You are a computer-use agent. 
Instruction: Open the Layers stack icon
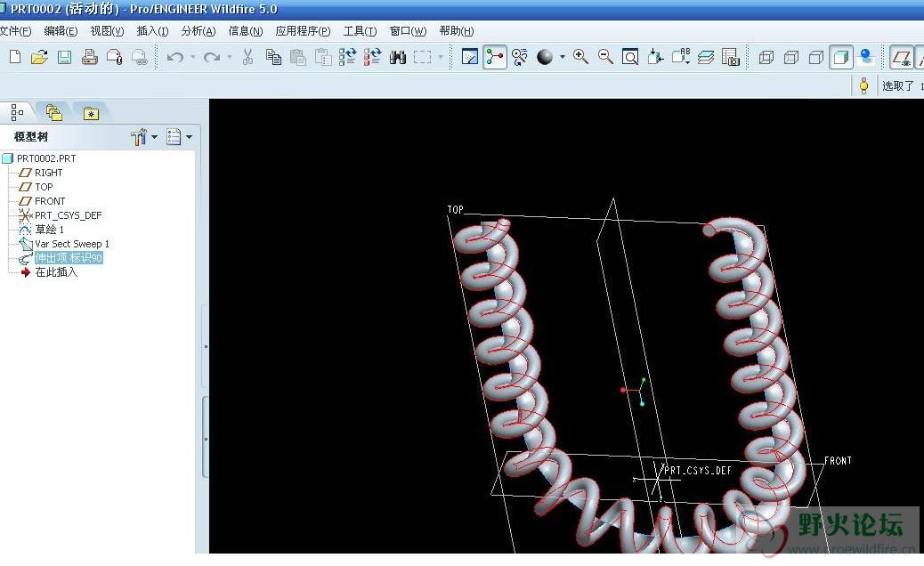(705, 57)
